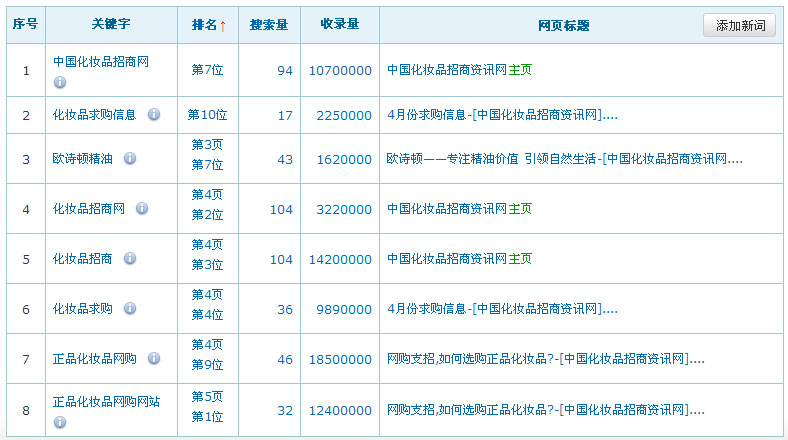This screenshot has width=788, height=440.
Task: Click the 收录量 column header
Action: 340,25
